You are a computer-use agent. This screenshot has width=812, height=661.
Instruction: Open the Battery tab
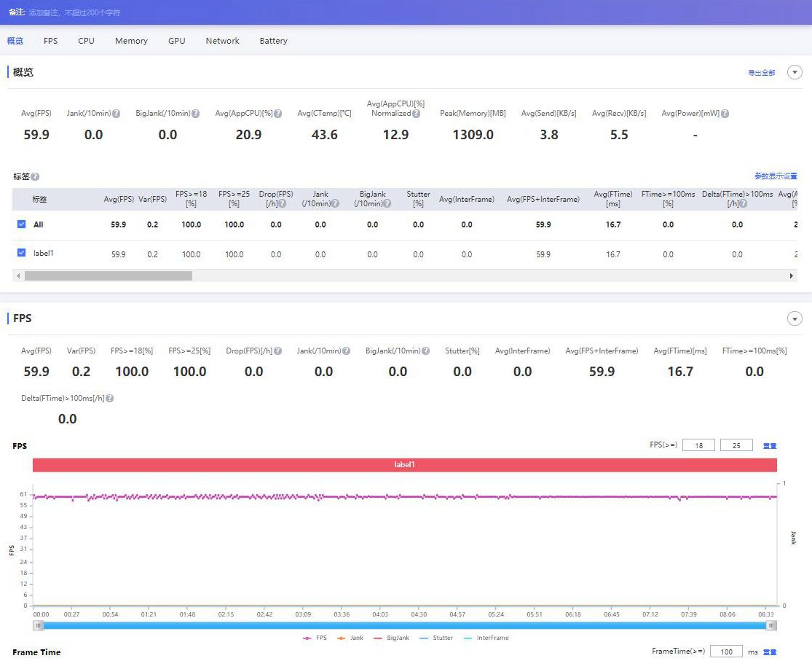click(273, 40)
